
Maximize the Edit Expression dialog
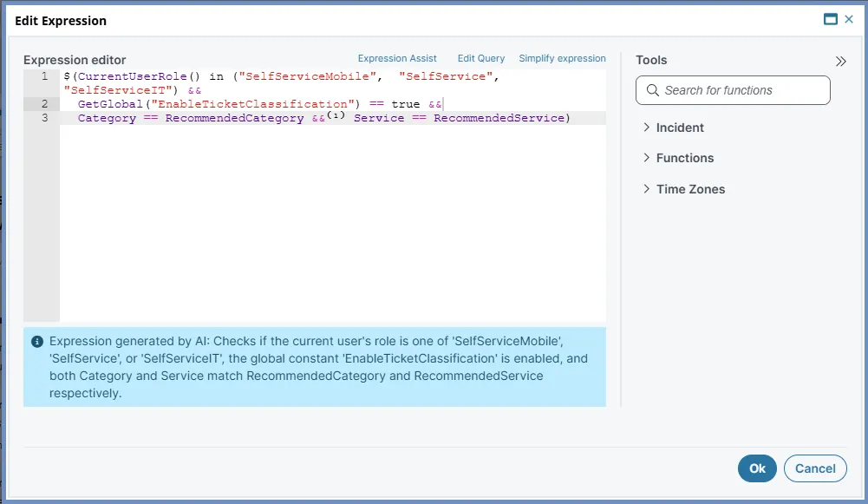pyautogui.click(x=831, y=19)
